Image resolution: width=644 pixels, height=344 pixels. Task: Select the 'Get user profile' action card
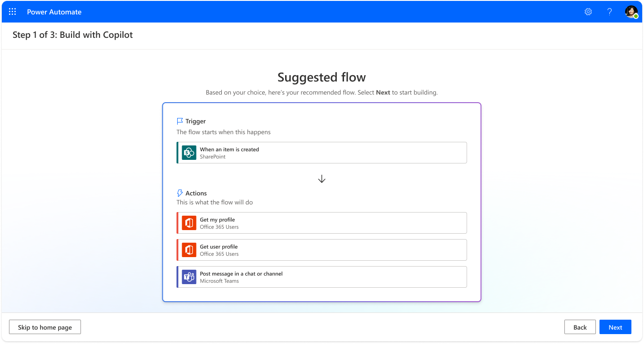point(322,250)
